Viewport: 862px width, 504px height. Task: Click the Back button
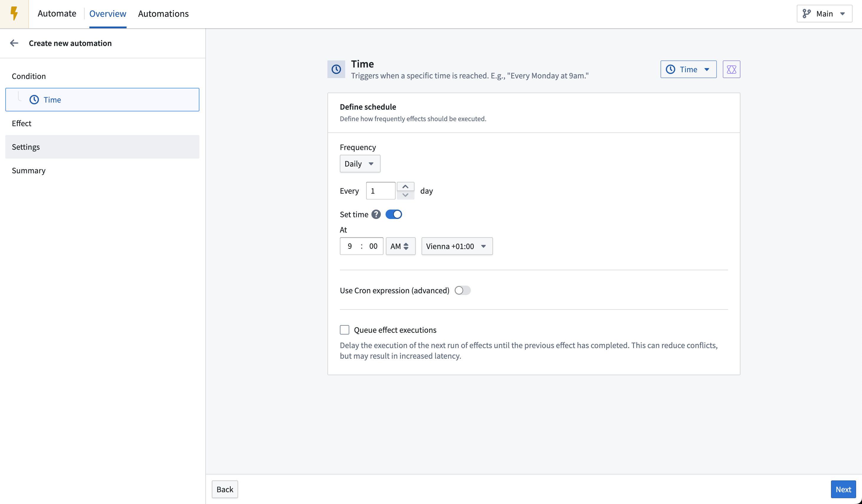tap(225, 489)
